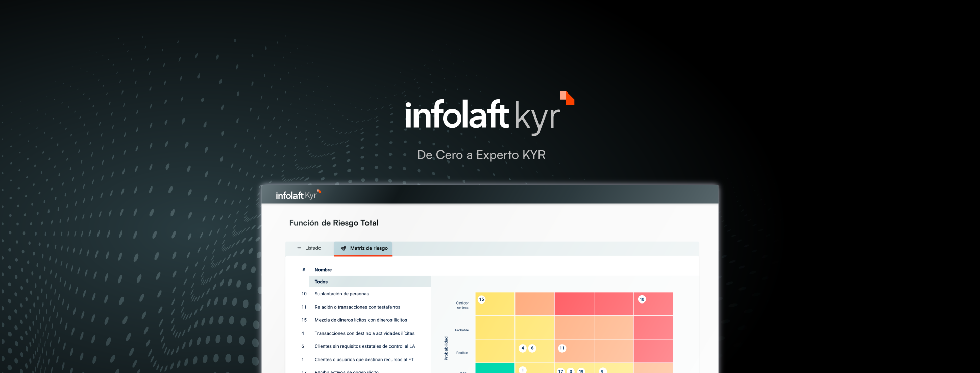Image resolution: width=980 pixels, height=373 pixels.
Task: Click the large infolaft kyr logo
Action: click(x=489, y=113)
